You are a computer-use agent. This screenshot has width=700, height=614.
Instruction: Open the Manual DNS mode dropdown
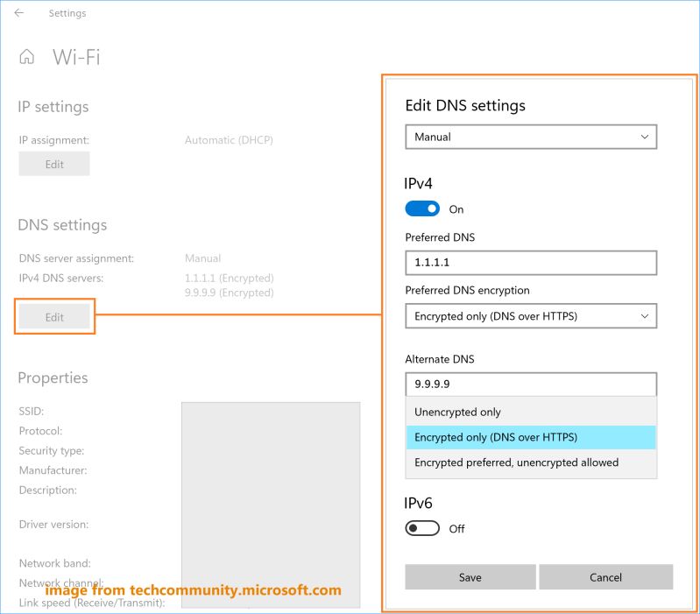(531, 137)
